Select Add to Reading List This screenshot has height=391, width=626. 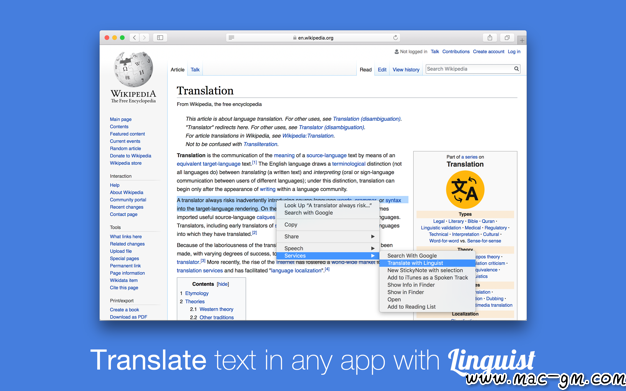(x=427, y=307)
